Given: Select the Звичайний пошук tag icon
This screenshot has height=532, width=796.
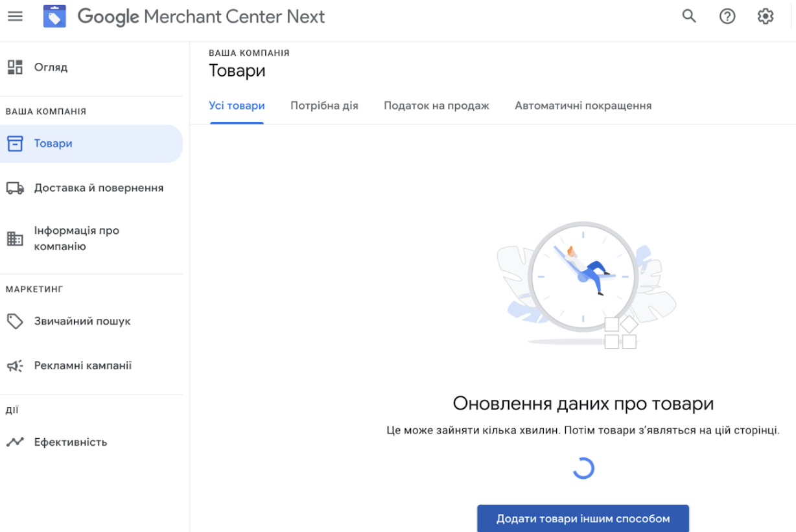Looking at the screenshot, I should pos(16,321).
